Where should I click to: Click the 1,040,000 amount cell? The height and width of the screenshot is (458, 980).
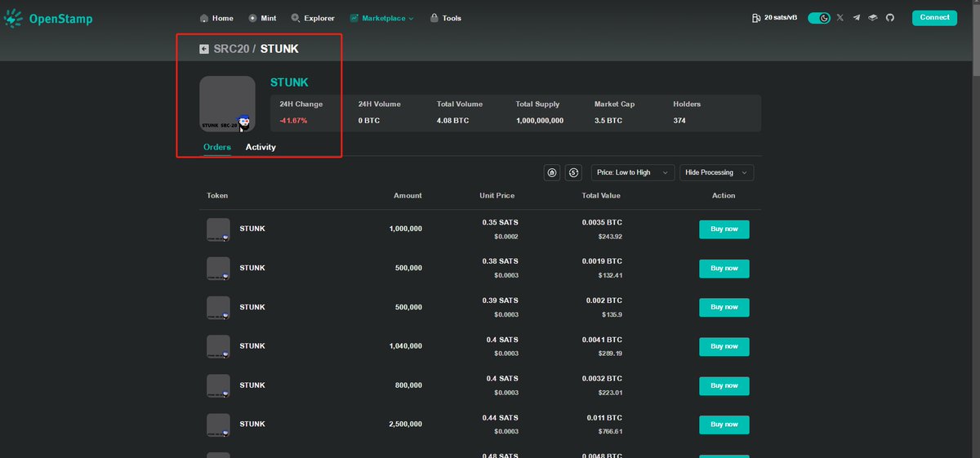[404, 346]
